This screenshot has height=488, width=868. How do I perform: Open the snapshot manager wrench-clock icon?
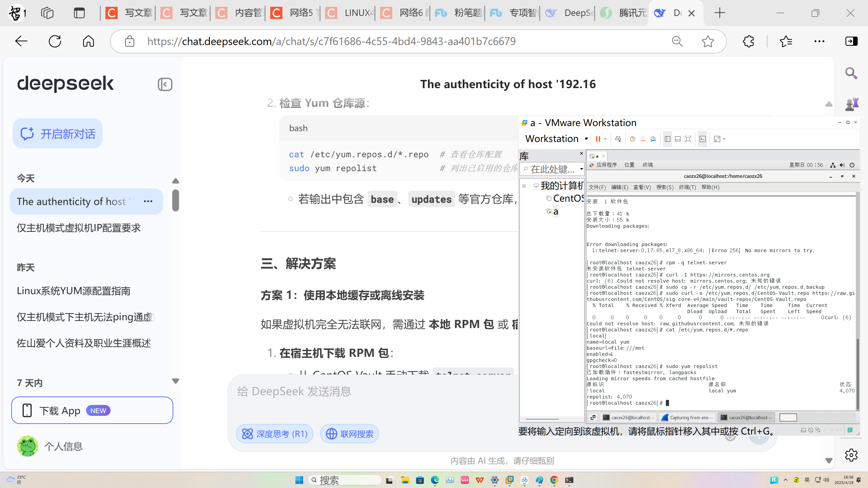pos(653,139)
